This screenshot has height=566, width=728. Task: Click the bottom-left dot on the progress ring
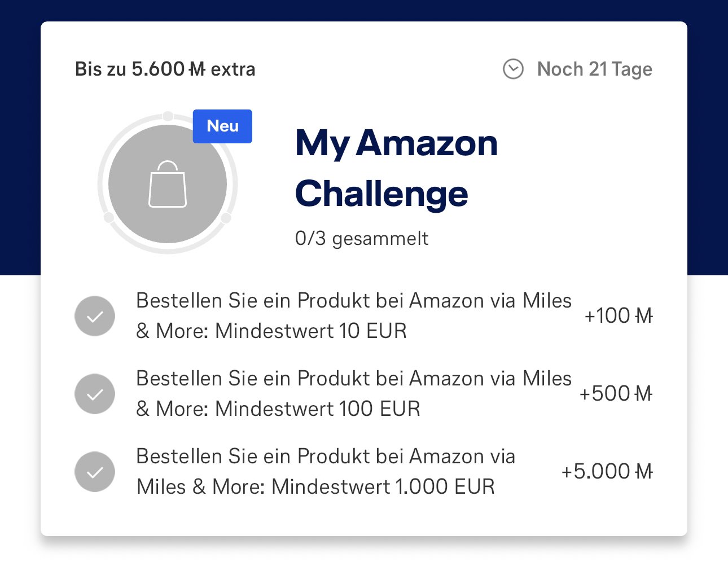tap(109, 218)
